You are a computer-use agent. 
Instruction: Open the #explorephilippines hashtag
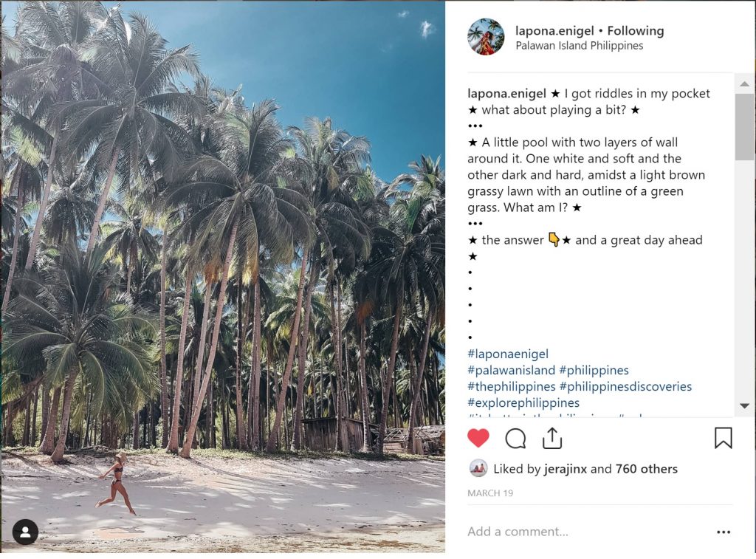coord(523,403)
